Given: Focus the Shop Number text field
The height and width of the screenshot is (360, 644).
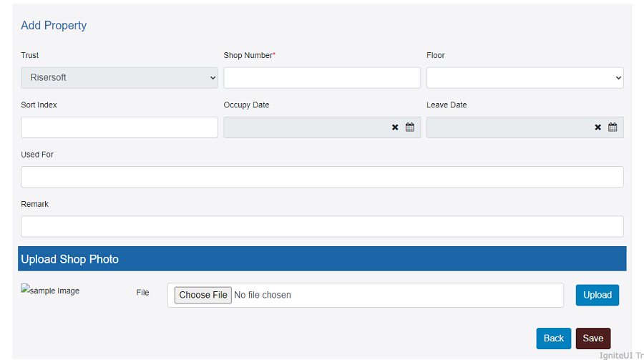Looking at the screenshot, I should 322,78.
